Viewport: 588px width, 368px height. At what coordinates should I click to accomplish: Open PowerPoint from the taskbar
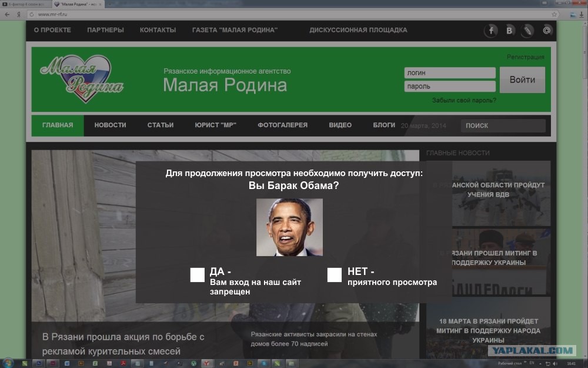pyautogui.click(x=236, y=363)
